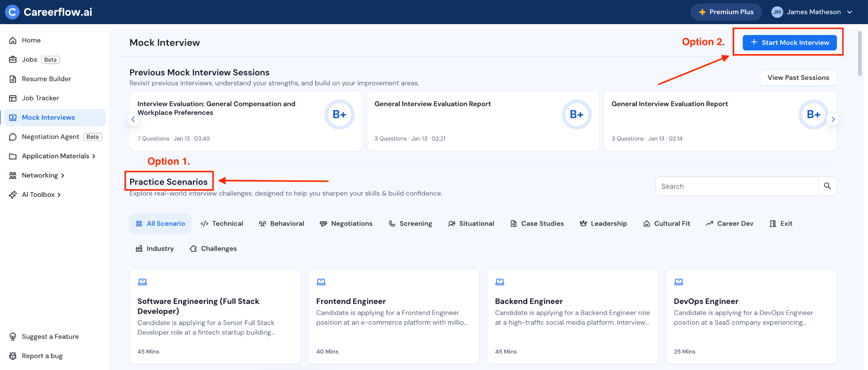
Task: Click the page vertical scrollbar
Action: click(x=860, y=53)
